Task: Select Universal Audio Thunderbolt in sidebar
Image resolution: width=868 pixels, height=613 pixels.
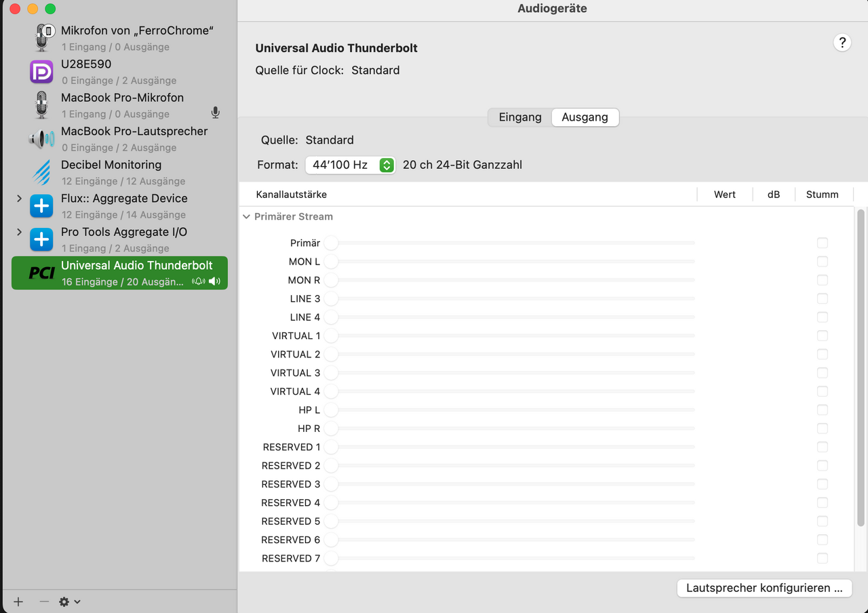Action: pyautogui.click(x=120, y=273)
